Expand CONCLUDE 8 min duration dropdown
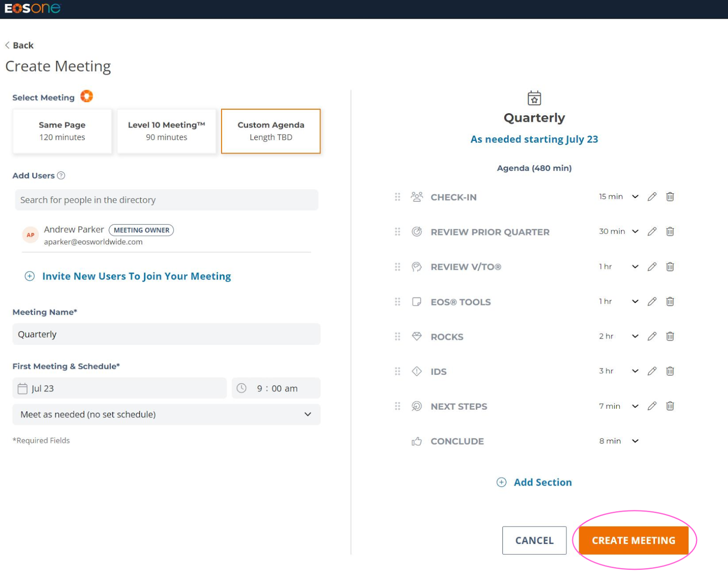The height and width of the screenshot is (577, 728). tap(635, 441)
